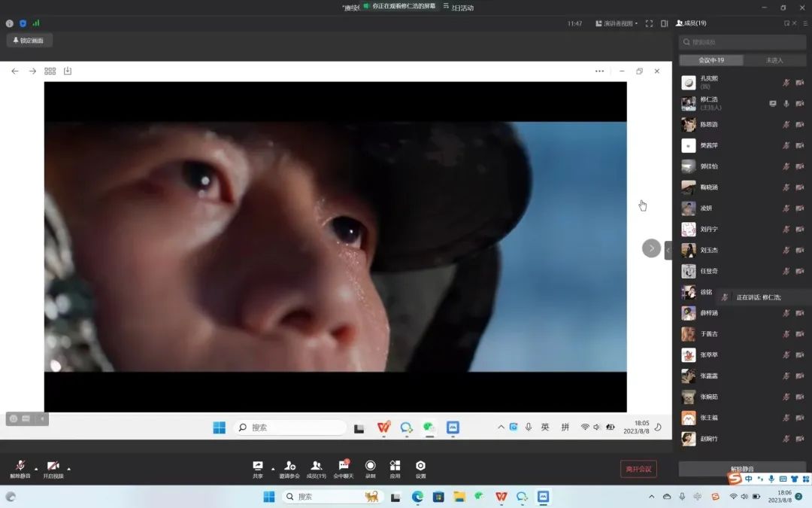Screen dimensions: 812x508
Task: Click the blue security shield icon
Action: click(x=23, y=23)
